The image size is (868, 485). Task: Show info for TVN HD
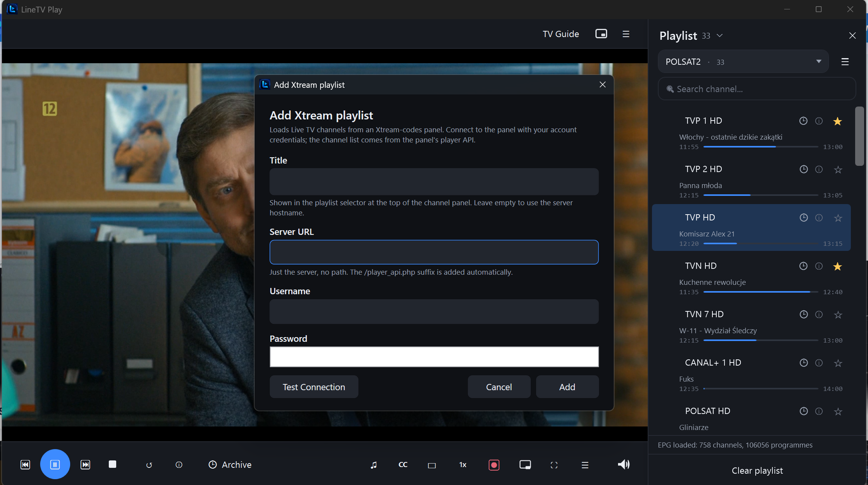819,266
